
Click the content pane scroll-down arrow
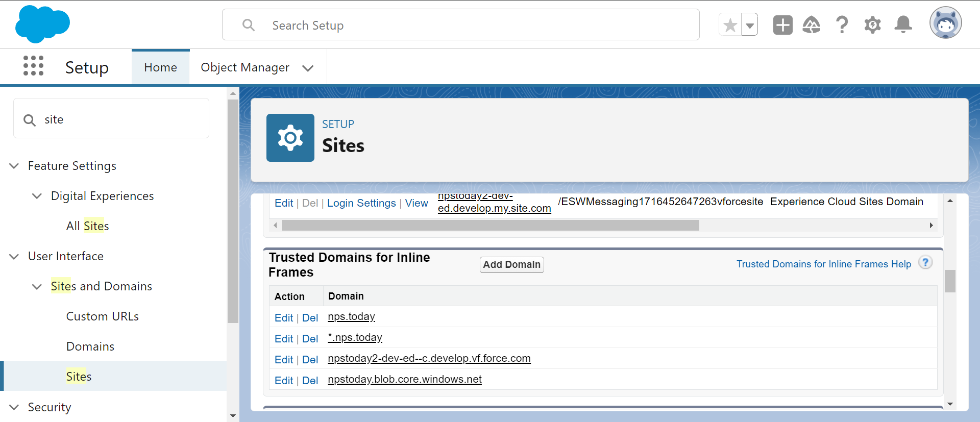[x=950, y=404]
